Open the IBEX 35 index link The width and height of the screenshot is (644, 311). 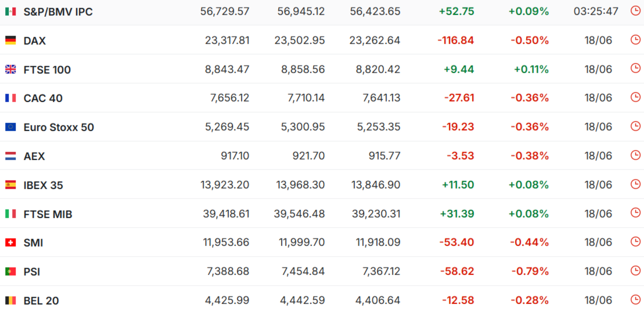coord(44,186)
